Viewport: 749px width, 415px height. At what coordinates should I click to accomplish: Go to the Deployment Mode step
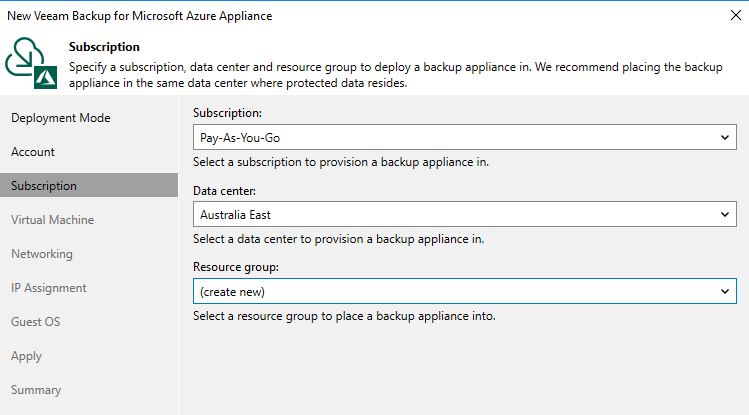tap(61, 118)
